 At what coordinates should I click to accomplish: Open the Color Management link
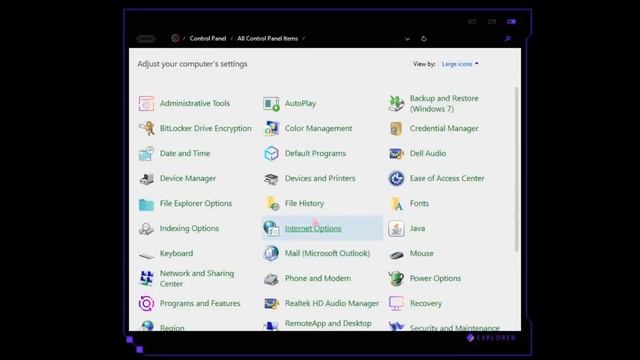(318, 129)
